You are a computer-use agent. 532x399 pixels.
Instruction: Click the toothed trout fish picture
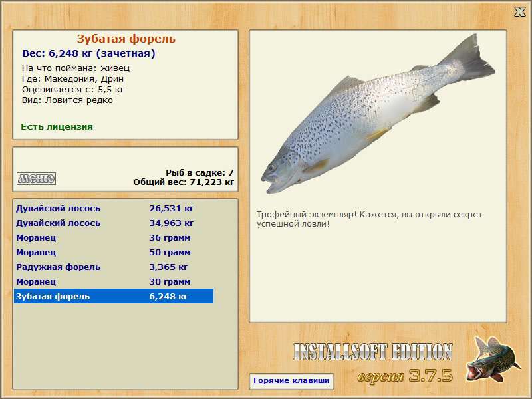pyautogui.click(x=378, y=114)
